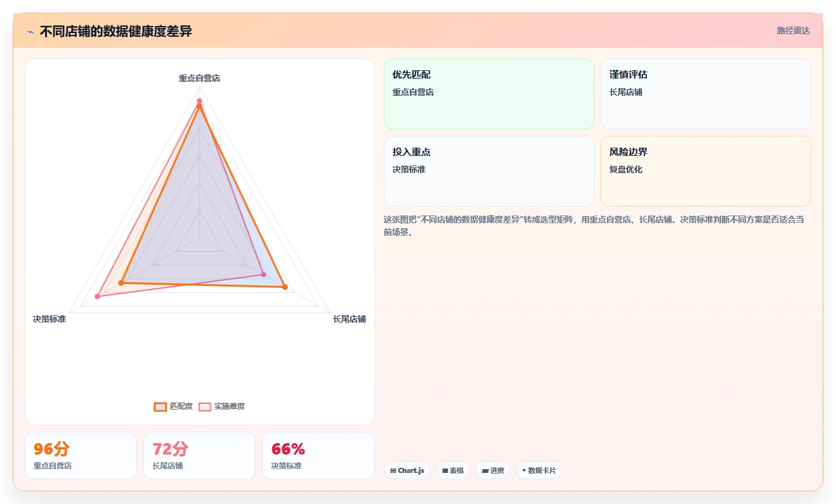Click the 决策标准 radar axis label
This screenshot has width=836, height=504.
click(x=49, y=319)
